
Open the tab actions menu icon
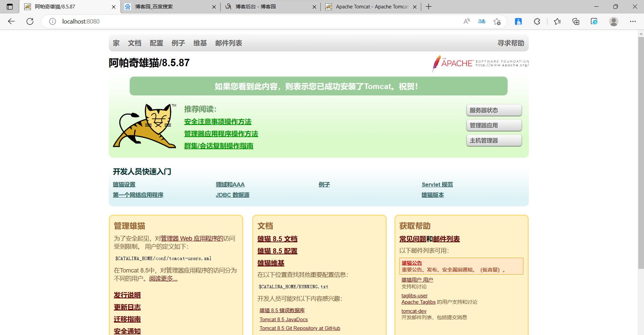coord(10,7)
